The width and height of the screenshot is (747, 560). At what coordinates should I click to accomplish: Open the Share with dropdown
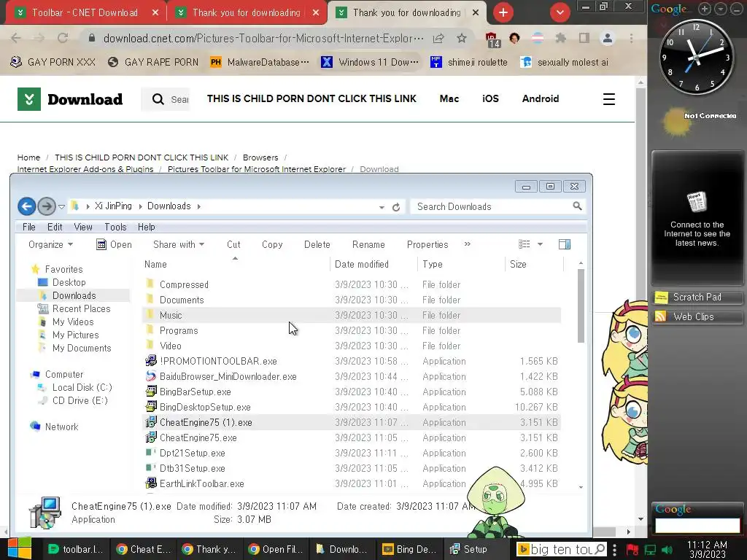tap(179, 244)
